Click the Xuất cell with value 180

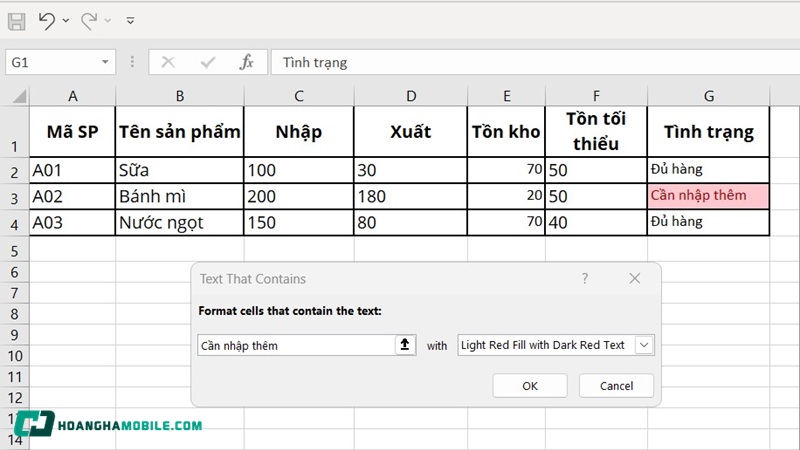click(410, 196)
